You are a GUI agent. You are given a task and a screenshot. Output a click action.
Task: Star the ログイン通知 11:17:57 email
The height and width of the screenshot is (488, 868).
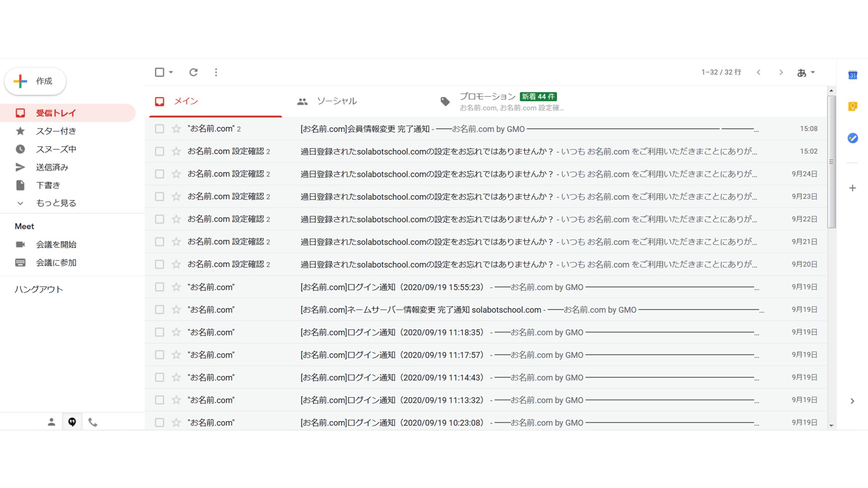(x=176, y=355)
